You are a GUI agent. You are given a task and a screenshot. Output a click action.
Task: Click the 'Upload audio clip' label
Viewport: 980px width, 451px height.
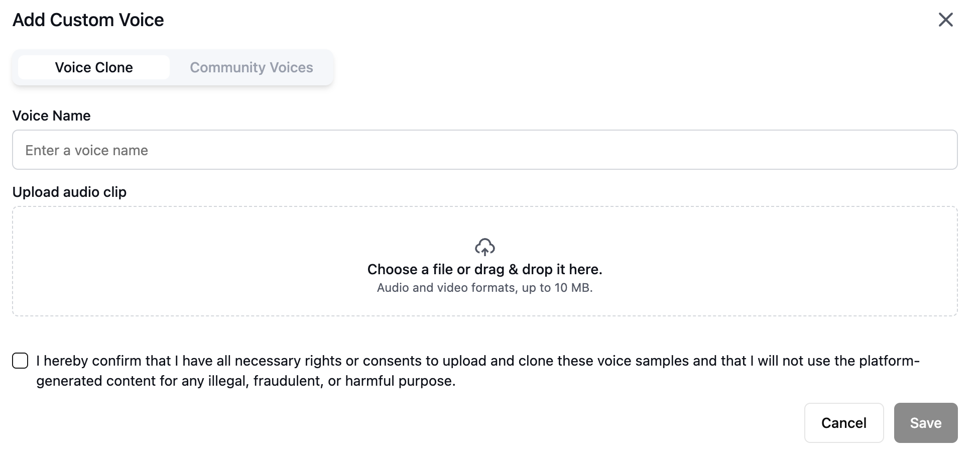coord(69,192)
